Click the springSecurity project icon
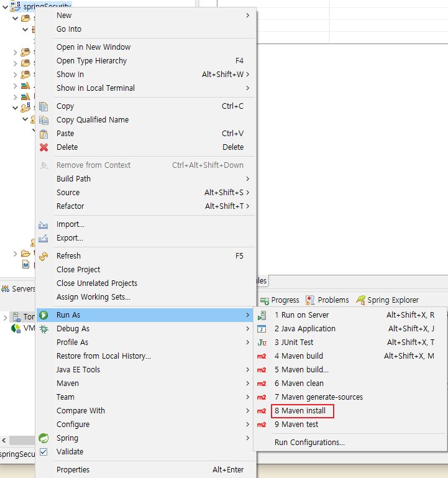448x478 pixels. click(16, 6)
